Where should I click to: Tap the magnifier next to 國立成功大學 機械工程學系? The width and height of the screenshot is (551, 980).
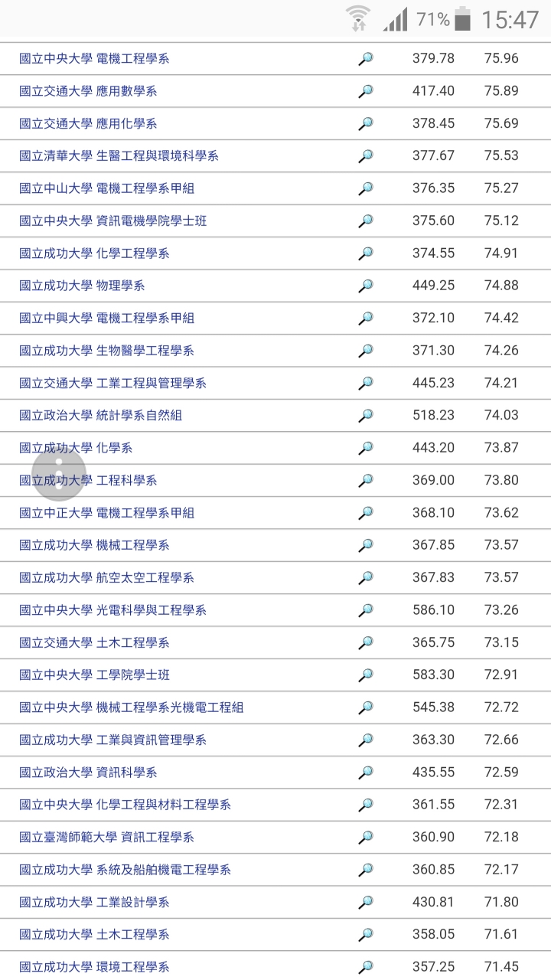click(366, 545)
